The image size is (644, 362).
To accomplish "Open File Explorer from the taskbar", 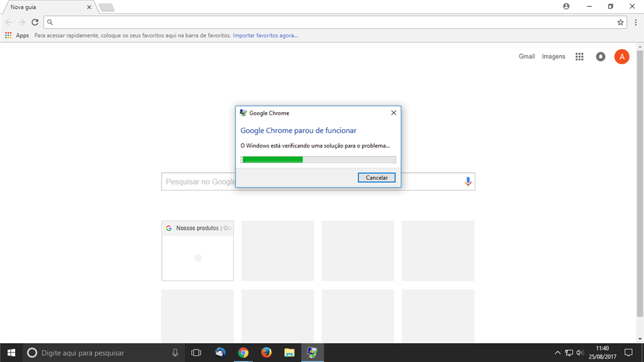I will click(x=289, y=353).
